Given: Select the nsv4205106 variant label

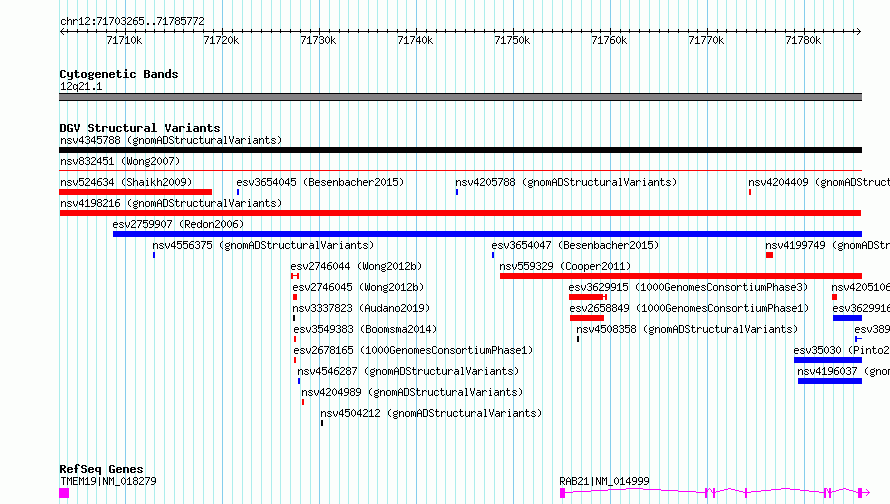Looking at the screenshot, I should 860,287.
